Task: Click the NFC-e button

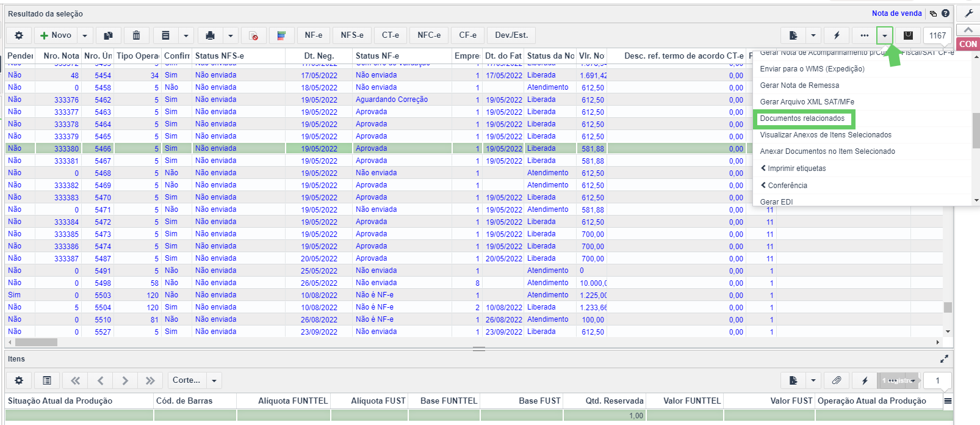Action: (429, 35)
